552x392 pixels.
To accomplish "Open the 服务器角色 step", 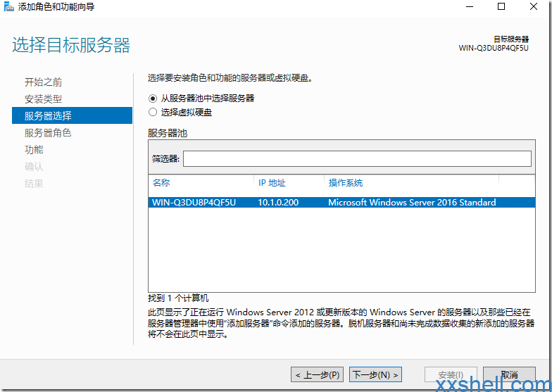I will (x=48, y=132).
